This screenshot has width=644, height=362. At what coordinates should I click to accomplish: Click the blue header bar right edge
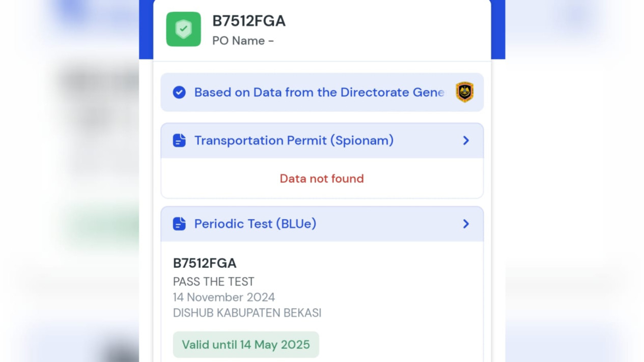(x=498, y=30)
